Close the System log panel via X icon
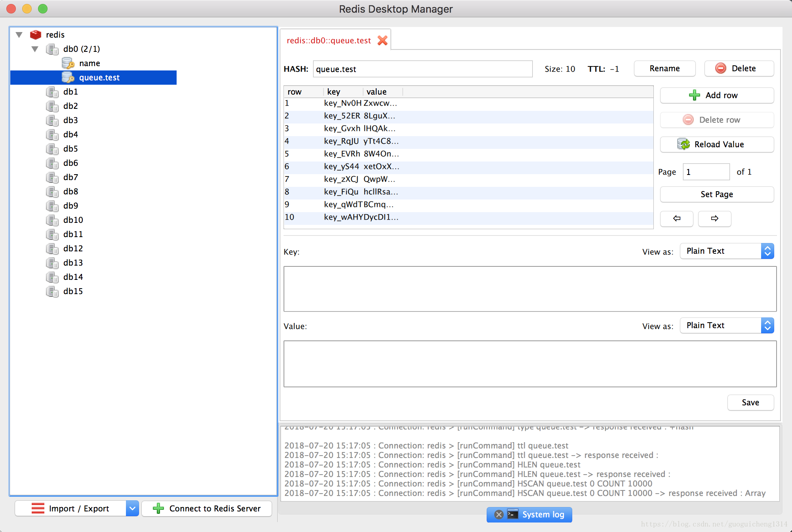 coord(499,515)
